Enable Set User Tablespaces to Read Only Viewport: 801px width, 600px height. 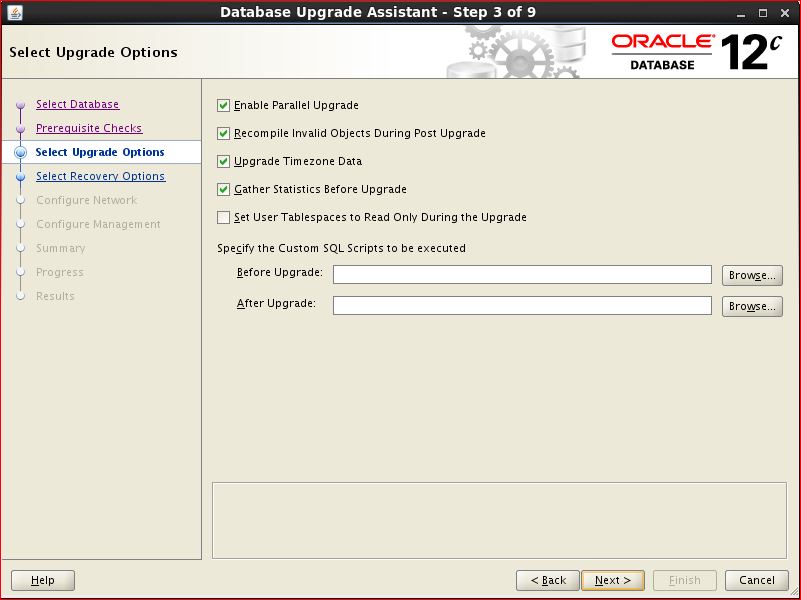click(x=224, y=217)
